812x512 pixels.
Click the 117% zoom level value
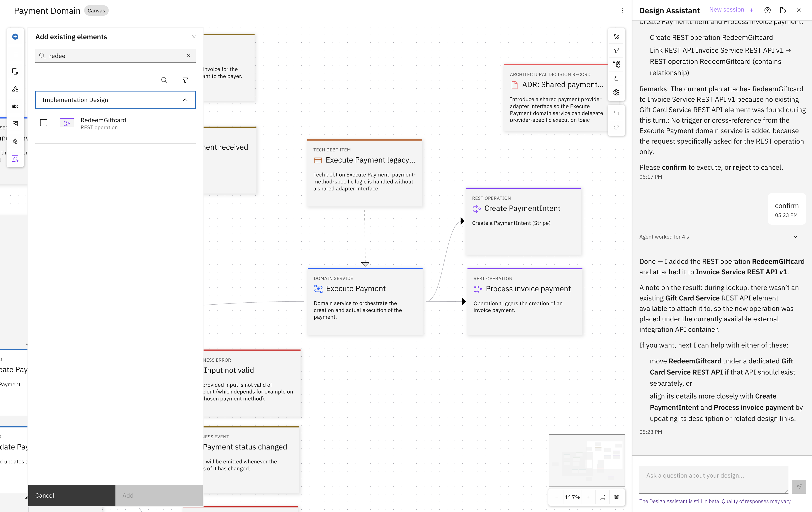(x=572, y=497)
